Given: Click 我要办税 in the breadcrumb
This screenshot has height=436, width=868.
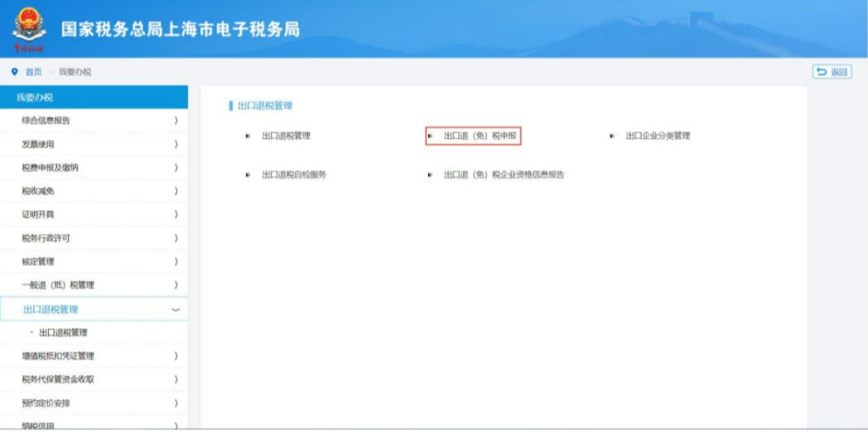Looking at the screenshot, I should pos(75,72).
